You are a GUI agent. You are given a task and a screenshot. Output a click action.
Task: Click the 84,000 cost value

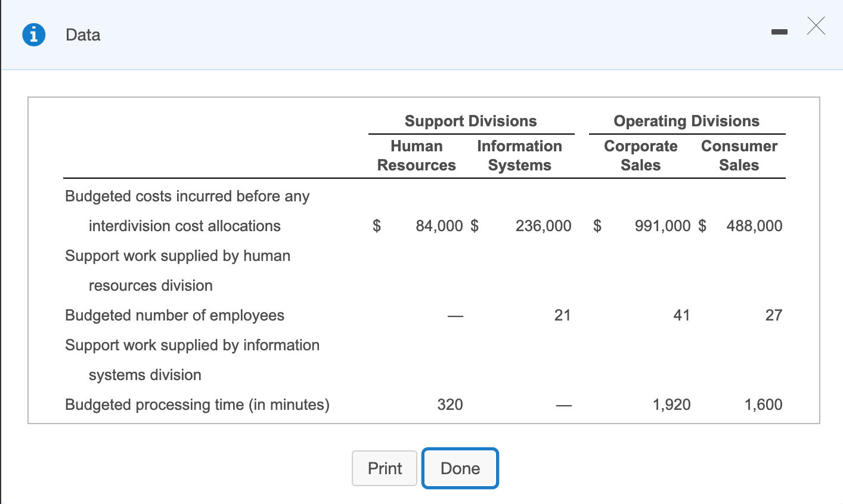[x=439, y=226]
